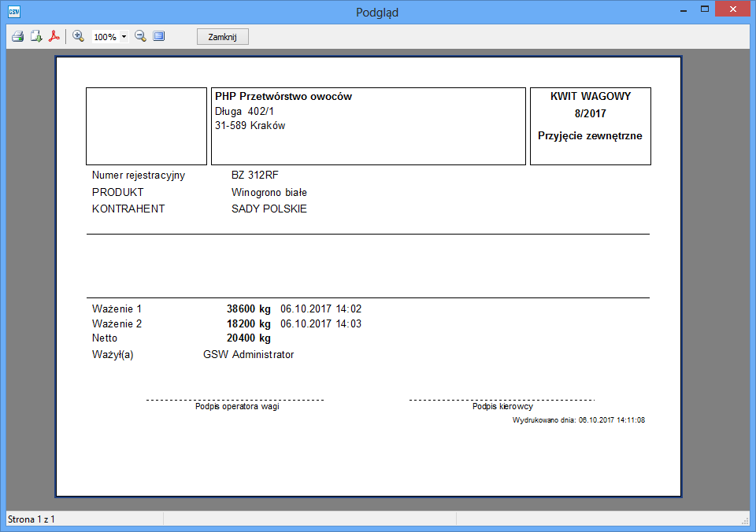Zoom out with the minus magnifier
This screenshot has width=756, height=532.
click(140, 36)
